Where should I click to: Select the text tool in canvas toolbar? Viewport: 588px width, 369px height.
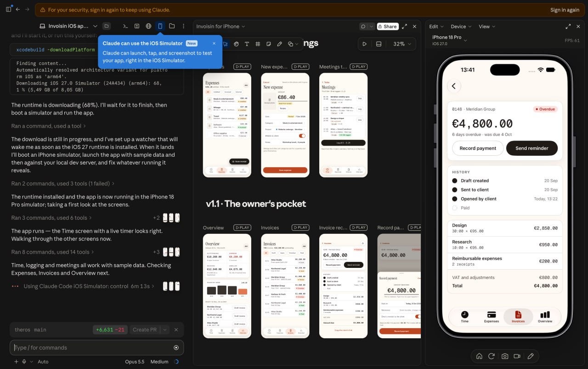247,44
